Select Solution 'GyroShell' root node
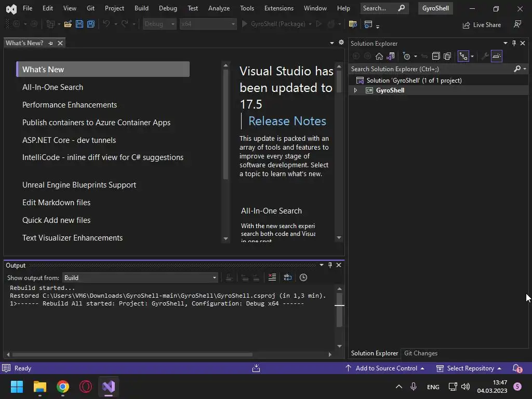Image resolution: width=532 pixels, height=399 pixels. (414, 81)
